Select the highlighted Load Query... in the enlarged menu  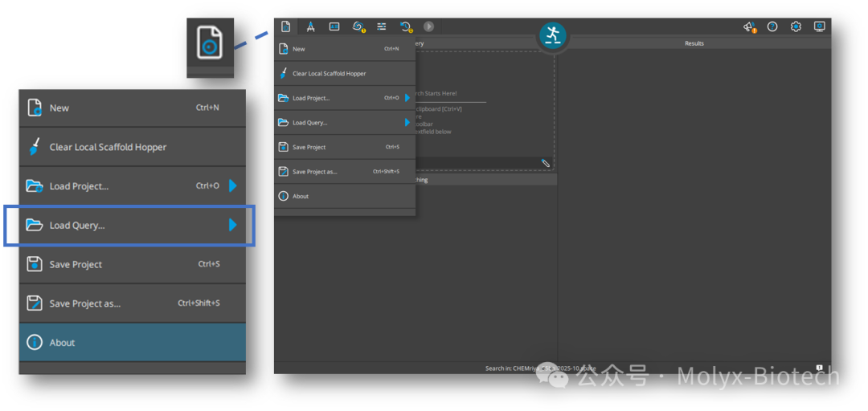[x=133, y=225]
